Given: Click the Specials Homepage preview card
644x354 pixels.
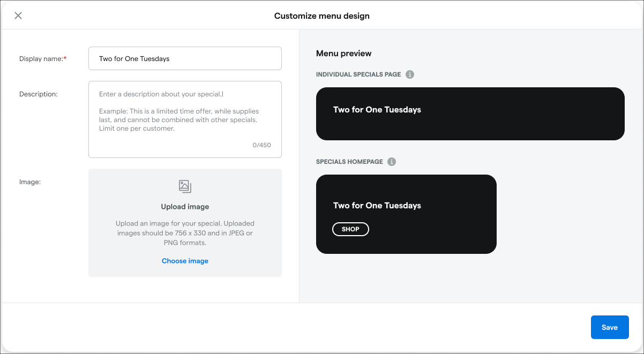Looking at the screenshot, I should 406,214.
